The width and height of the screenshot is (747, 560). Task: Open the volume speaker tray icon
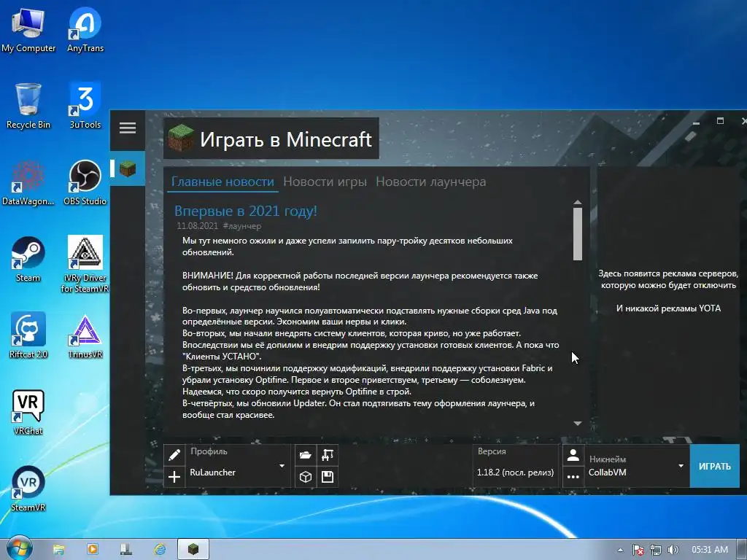click(x=673, y=550)
